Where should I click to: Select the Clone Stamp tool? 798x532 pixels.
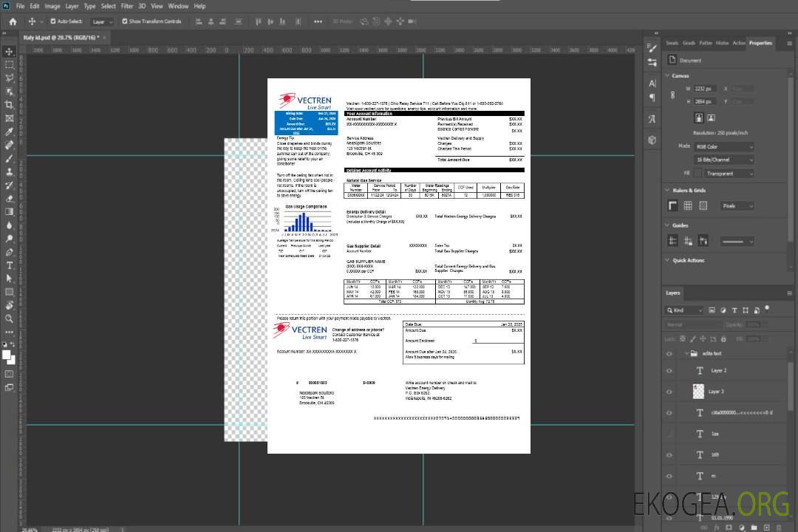pyautogui.click(x=9, y=172)
